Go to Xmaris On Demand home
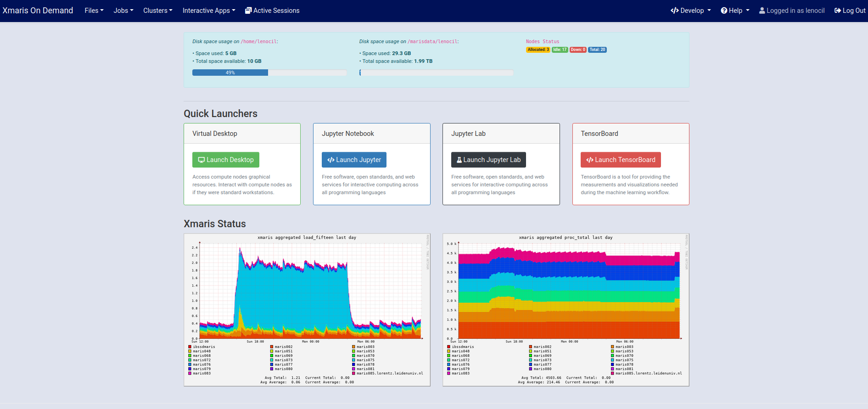The image size is (868, 409). coord(38,11)
